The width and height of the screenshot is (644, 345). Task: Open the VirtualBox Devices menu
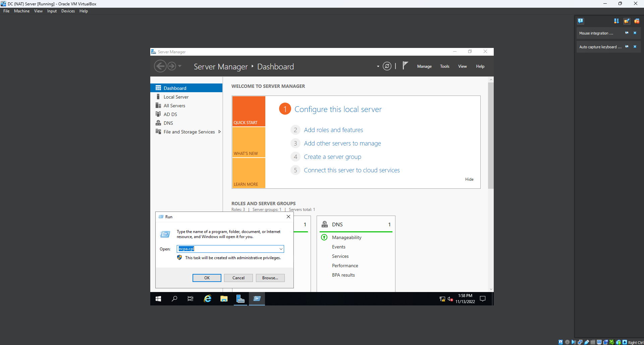pyautogui.click(x=68, y=11)
